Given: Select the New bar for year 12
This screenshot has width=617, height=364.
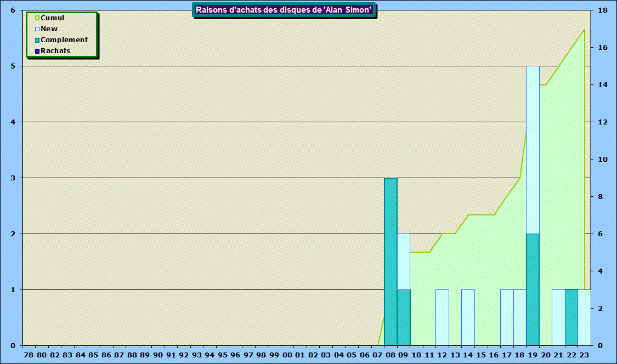Looking at the screenshot, I should coord(442,317).
